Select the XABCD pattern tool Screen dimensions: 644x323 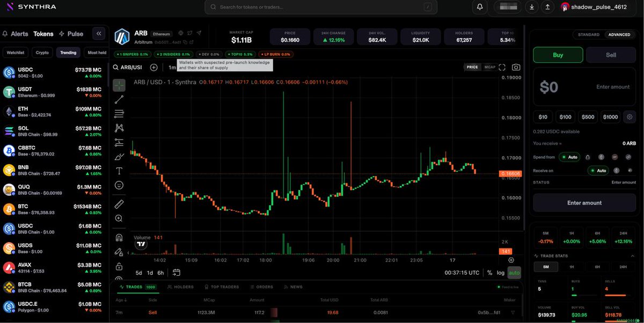(119, 128)
